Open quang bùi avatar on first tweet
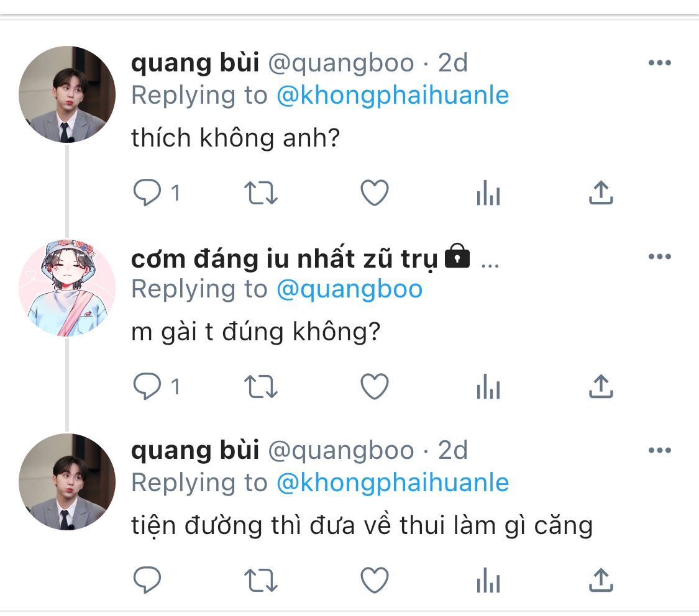 (67, 94)
